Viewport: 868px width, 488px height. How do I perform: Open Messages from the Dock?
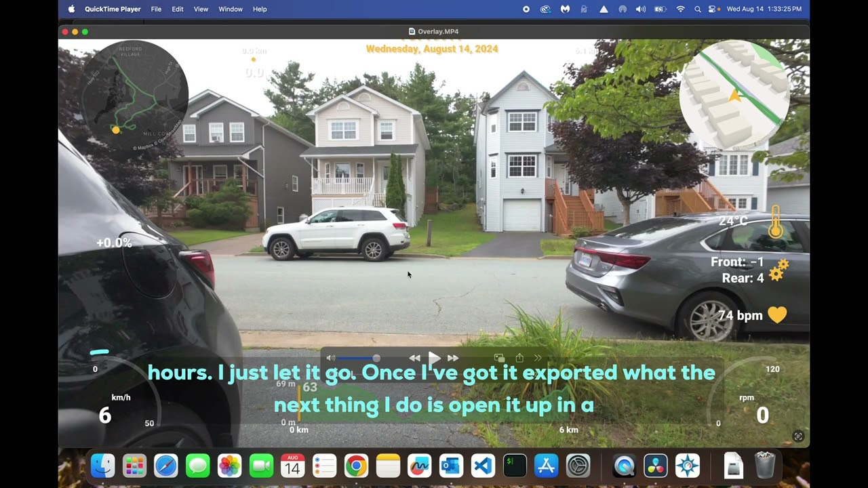pyautogui.click(x=198, y=466)
